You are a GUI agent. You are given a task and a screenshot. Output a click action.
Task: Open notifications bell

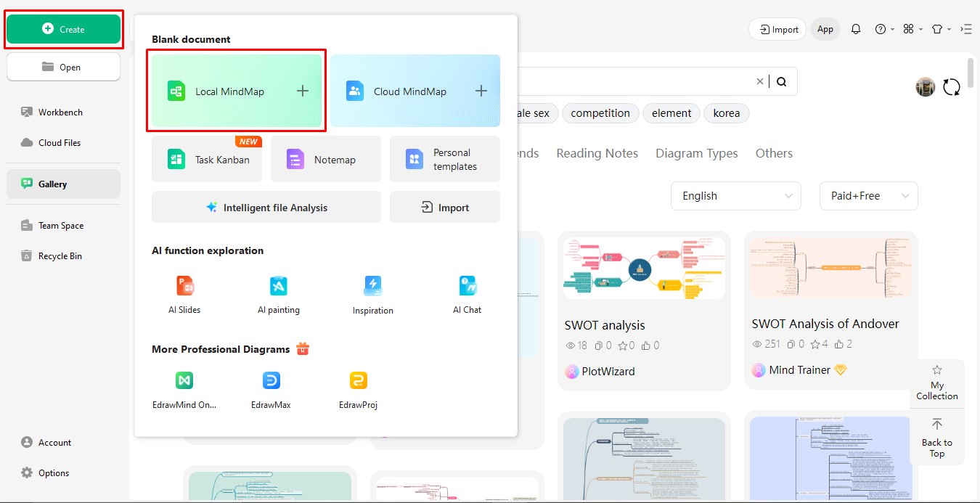[856, 29]
